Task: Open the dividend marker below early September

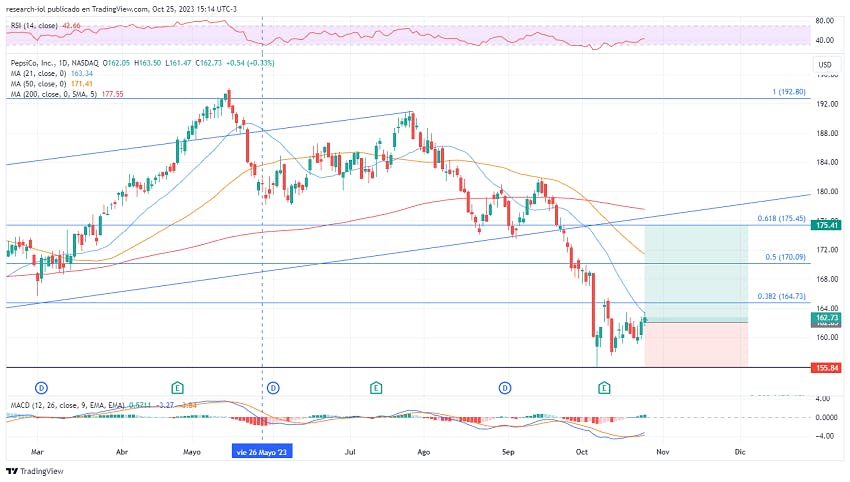Action: click(505, 388)
